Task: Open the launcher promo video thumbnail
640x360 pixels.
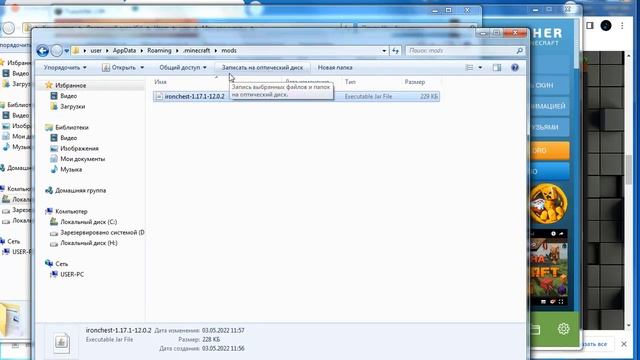Action: (x=548, y=267)
